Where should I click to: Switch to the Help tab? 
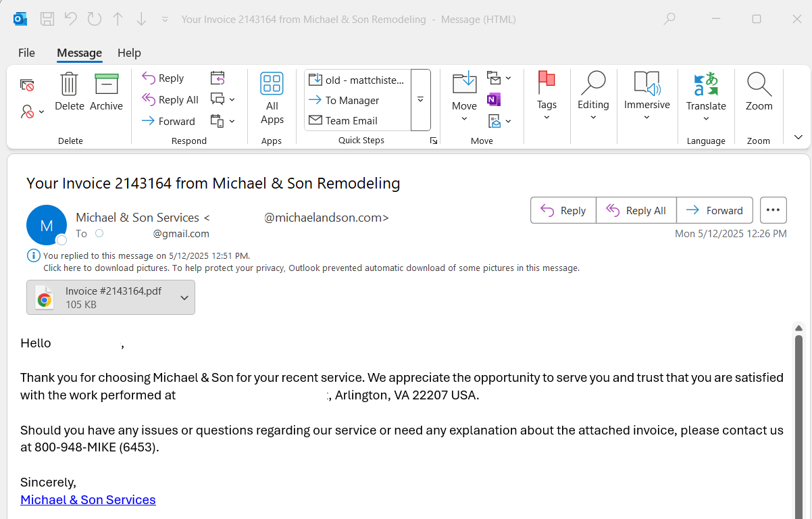pyautogui.click(x=129, y=53)
